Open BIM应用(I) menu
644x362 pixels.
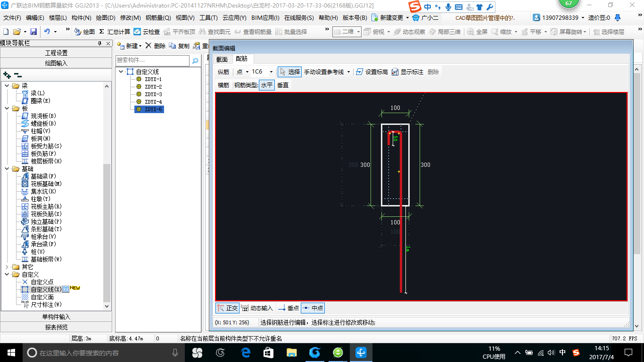tap(265, 18)
